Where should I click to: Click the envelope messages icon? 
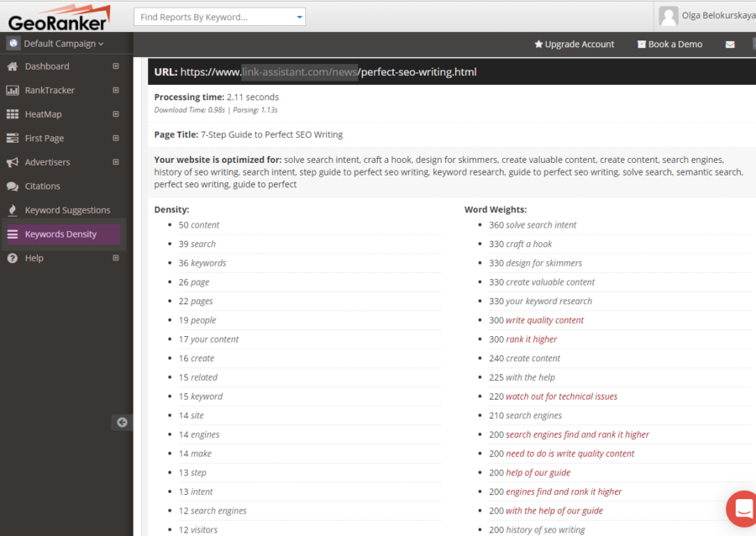click(x=730, y=45)
